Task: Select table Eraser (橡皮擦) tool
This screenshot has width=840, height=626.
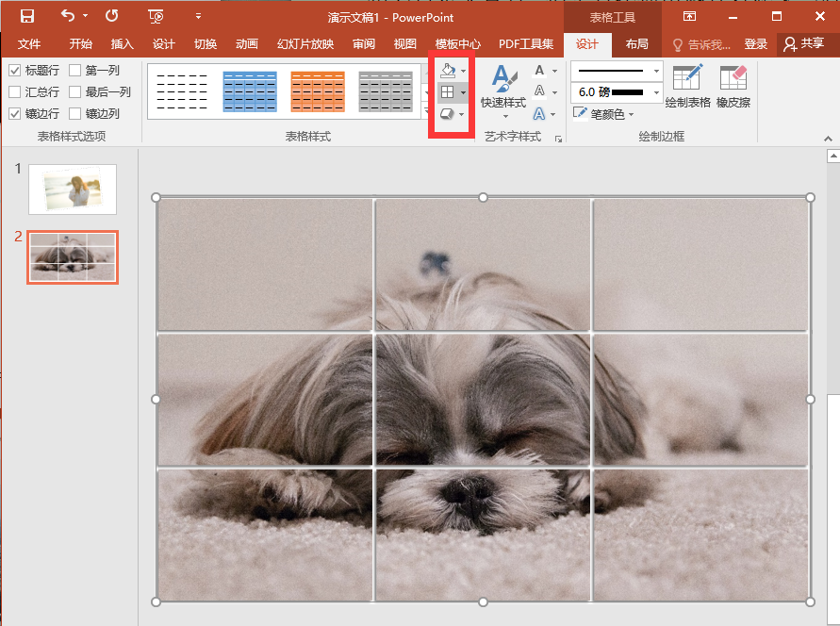Action: click(733, 86)
